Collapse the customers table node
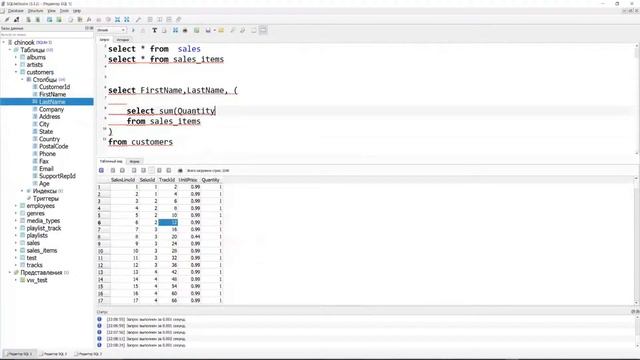Image resolution: width=640 pixels, height=360 pixels. click(x=16, y=72)
